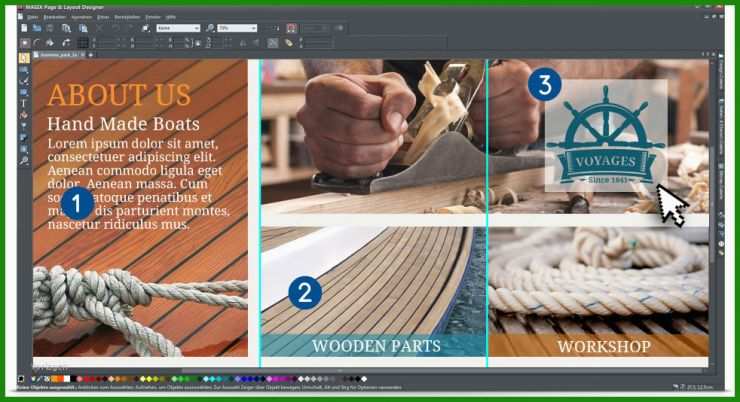Click the magnifier icon beside the zoom field
Screen dimensions: 740x402
coord(210,28)
